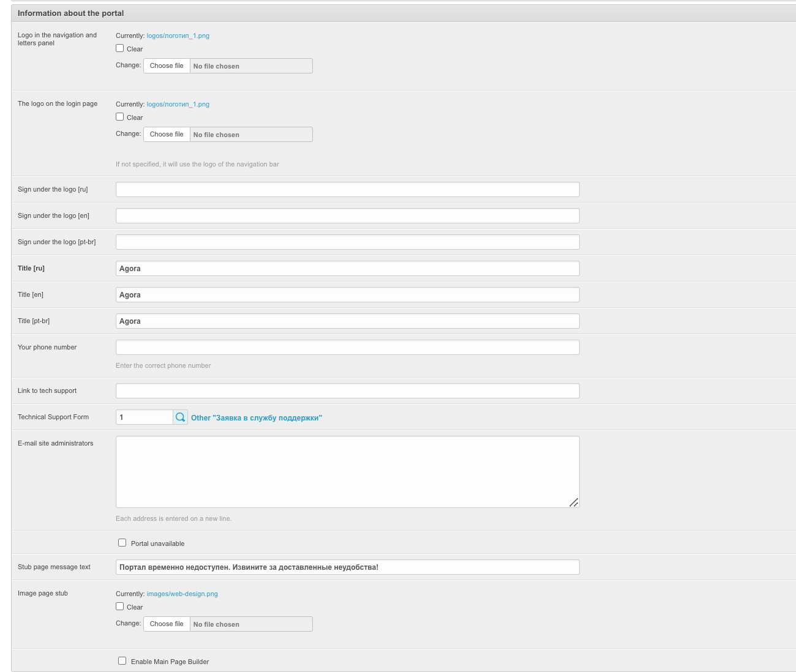Grab the textarea resize handle corner
Screen dimensions: 796x672
click(x=574, y=502)
